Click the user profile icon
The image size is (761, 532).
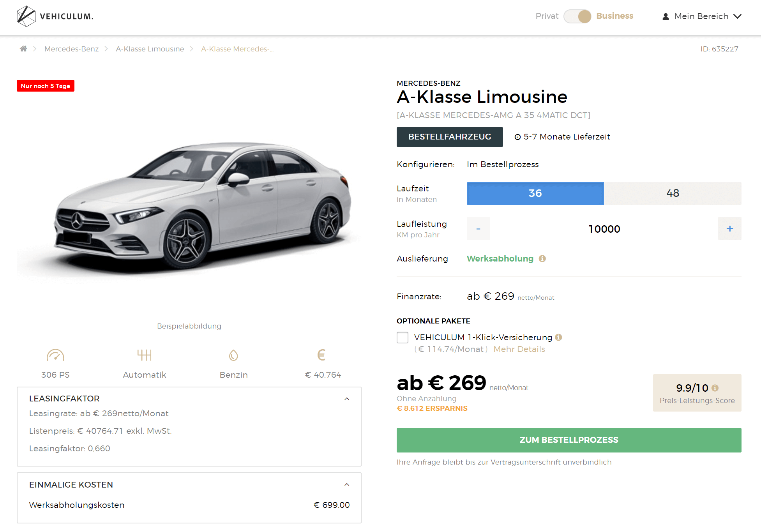pos(666,16)
